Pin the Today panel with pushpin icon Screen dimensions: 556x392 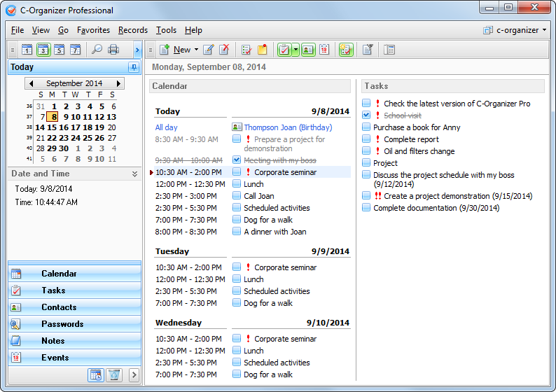134,67
